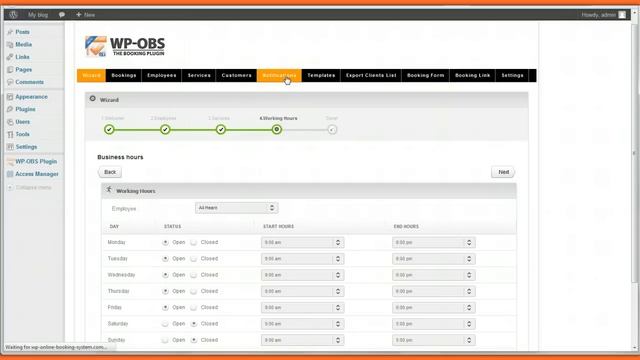640x360 pixels.
Task: Click first completed wizard step checkmark
Action: coord(109,130)
